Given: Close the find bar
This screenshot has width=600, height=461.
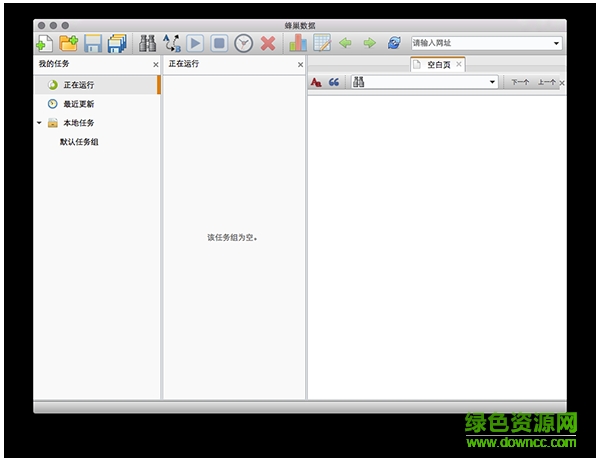Looking at the screenshot, I should (x=562, y=83).
